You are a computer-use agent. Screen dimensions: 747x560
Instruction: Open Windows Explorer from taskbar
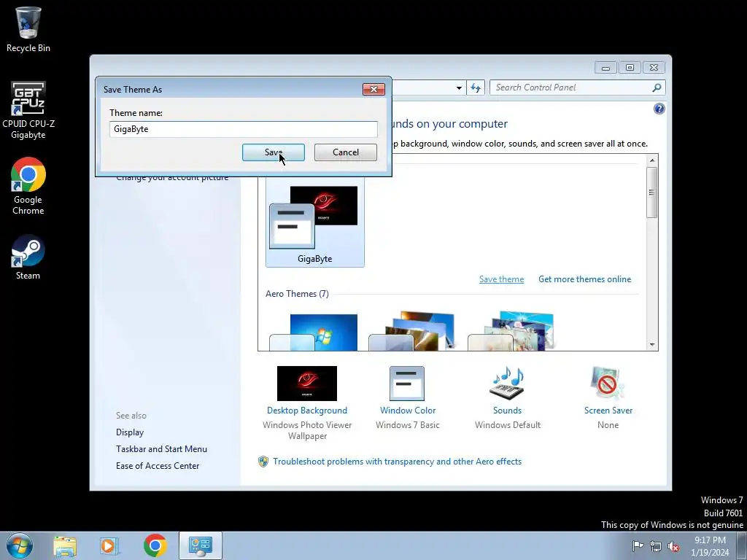point(65,546)
